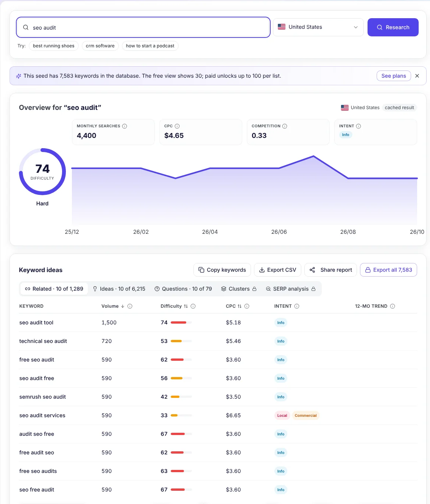The height and width of the screenshot is (504, 430).
Task: Focus the seo audit search input
Action: click(143, 27)
